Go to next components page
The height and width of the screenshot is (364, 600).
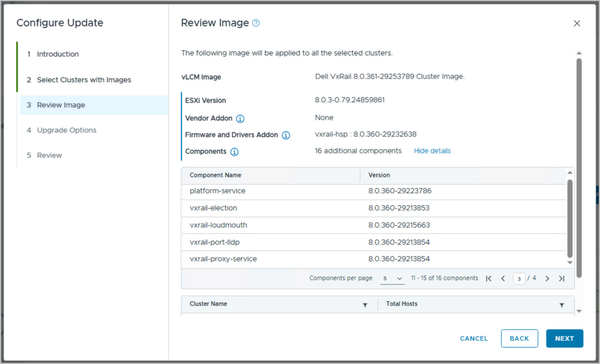coord(547,279)
